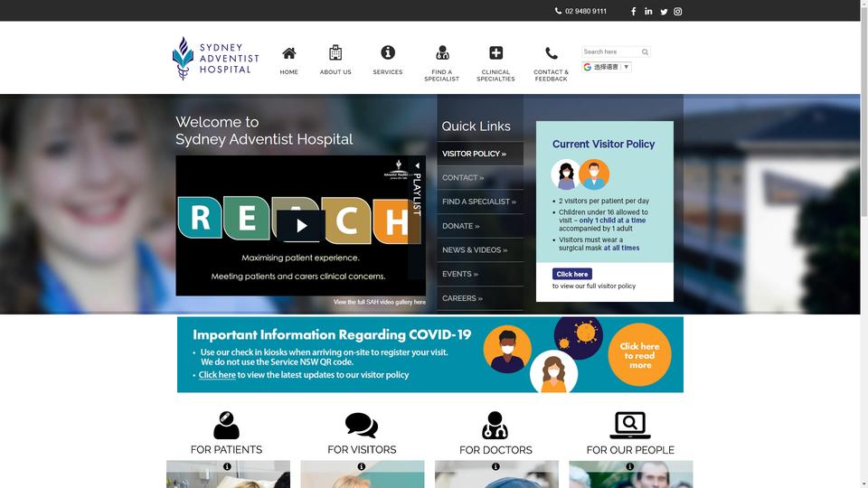Click info icon on For Patients thumbnail
This screenshot has width=868, height=488.
227,466
